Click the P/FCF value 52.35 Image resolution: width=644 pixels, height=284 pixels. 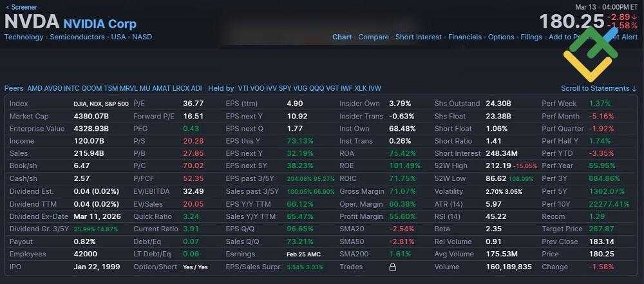(x=193, y=179)
